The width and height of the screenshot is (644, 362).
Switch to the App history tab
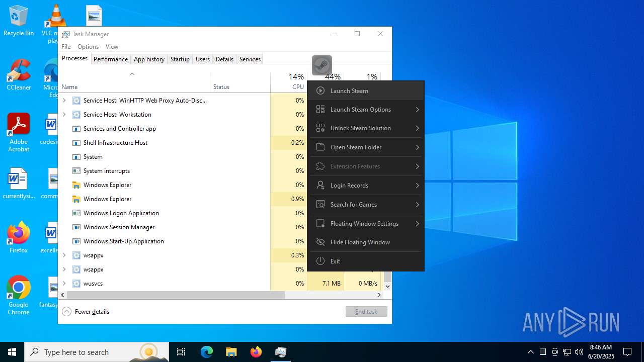click(149, 59)
